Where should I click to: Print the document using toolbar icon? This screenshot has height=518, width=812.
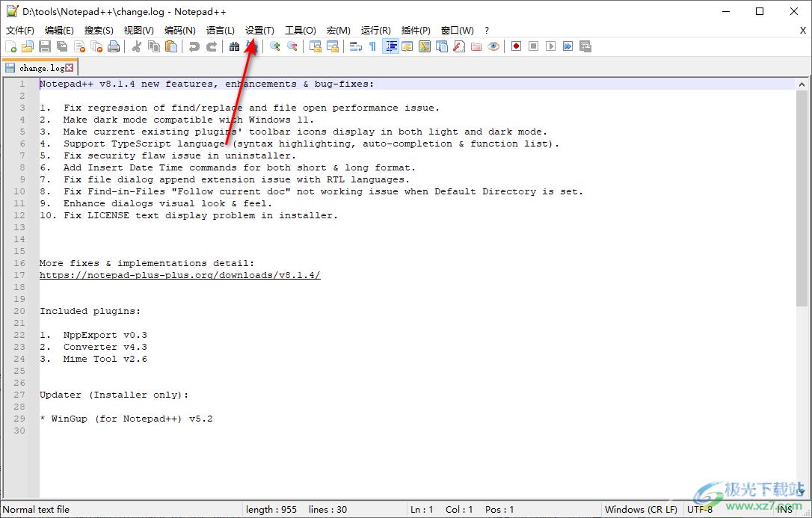[114, 46]
